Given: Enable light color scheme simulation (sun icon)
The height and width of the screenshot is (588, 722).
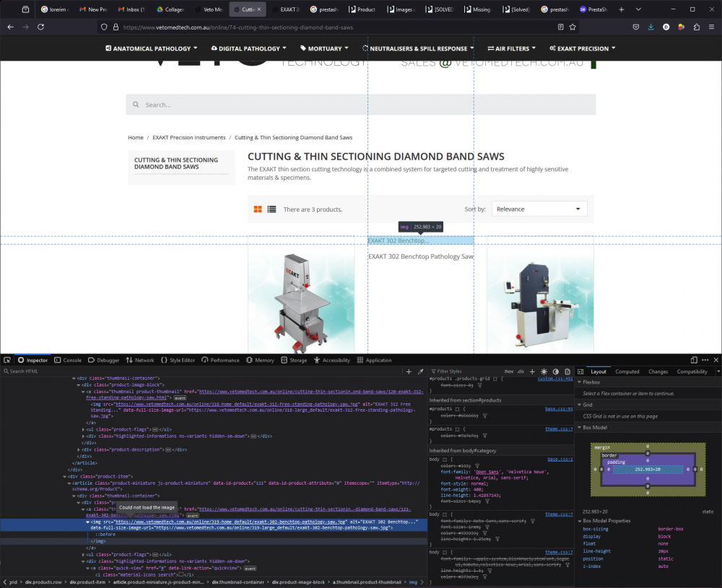Looking at the screenshot, I should (x=544, y=371).
